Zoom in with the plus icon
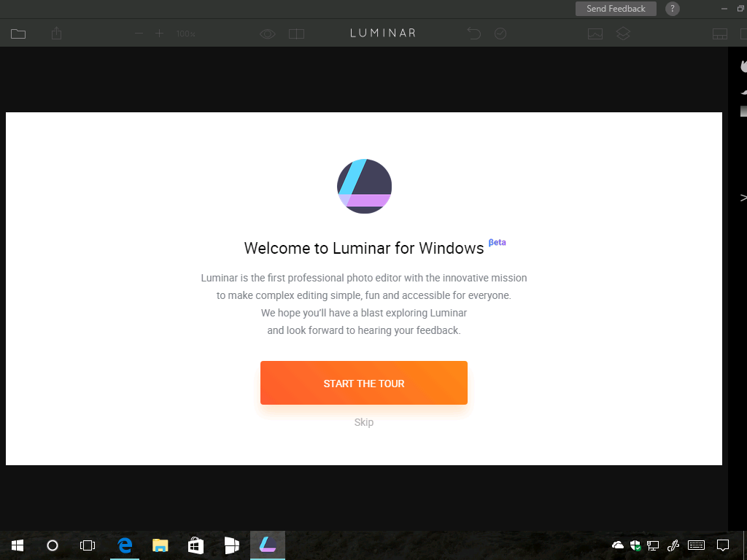This screenshot has height=560, width=747. click(159, 34)
